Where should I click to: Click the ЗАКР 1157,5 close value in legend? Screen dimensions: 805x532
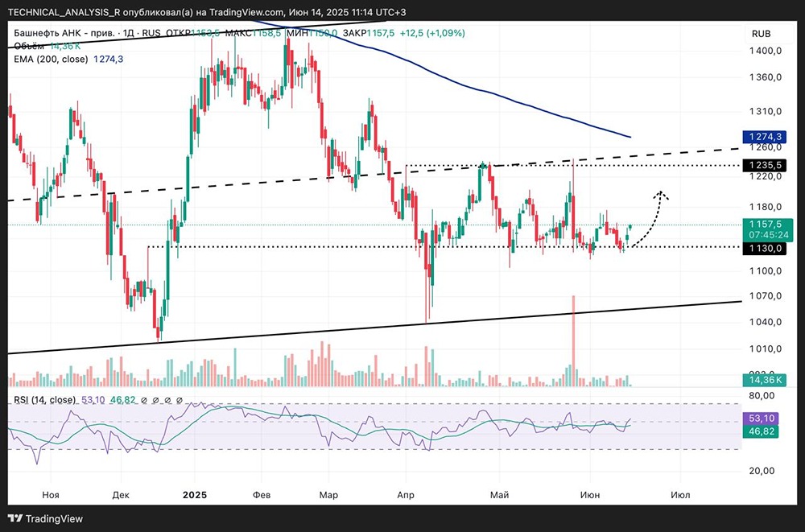pyautogui.click(x=369, y=33)
